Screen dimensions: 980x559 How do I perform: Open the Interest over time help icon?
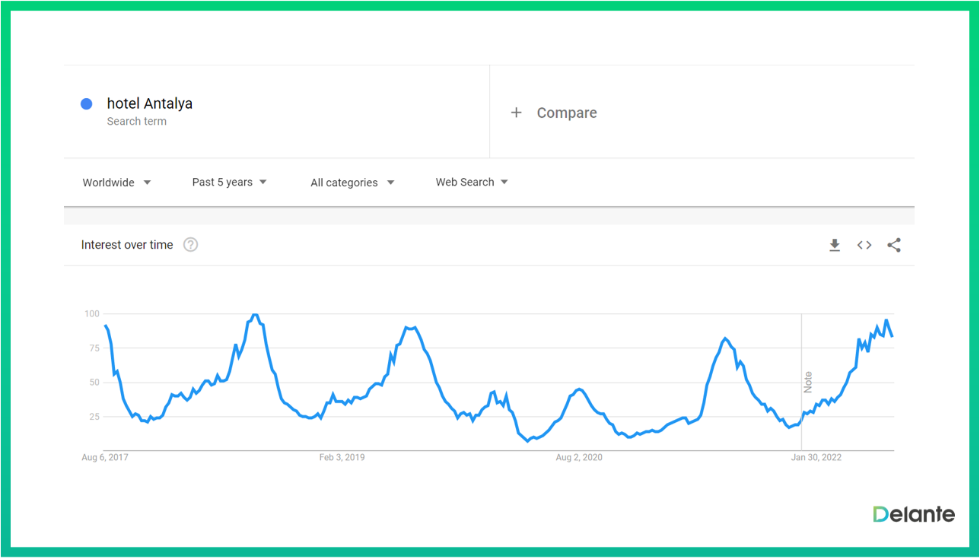(x=191, y=245)
